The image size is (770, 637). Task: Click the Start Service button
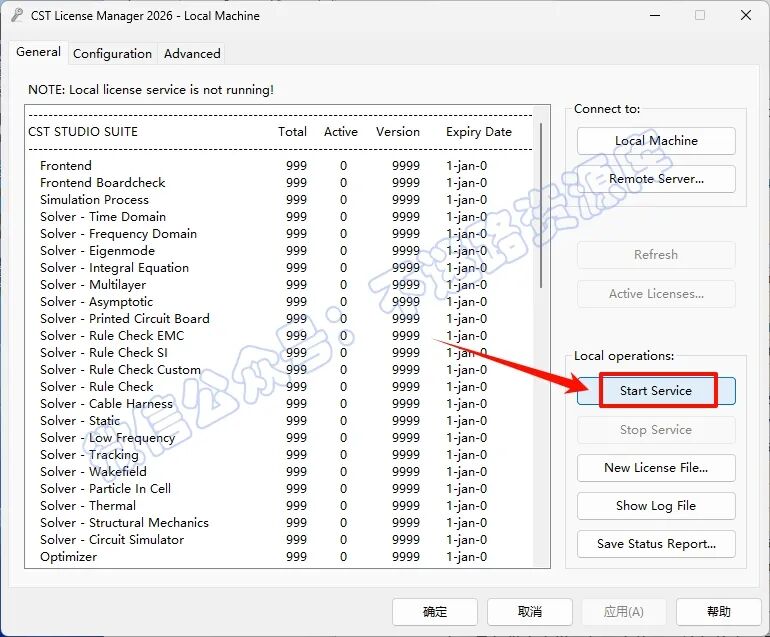coord(656,391)
